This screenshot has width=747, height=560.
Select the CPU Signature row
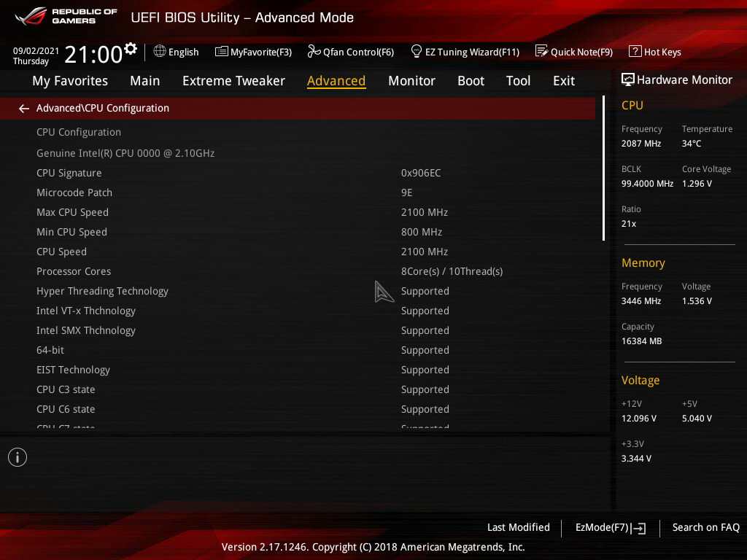tap(298, 173)
